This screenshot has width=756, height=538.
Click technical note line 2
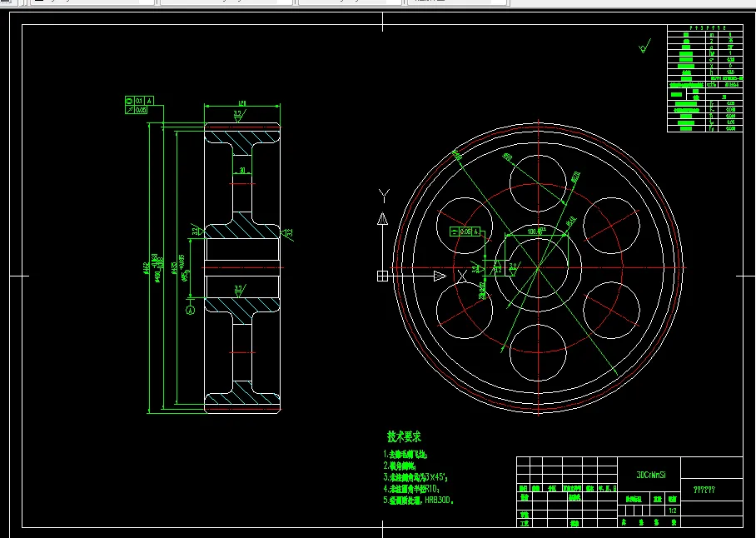[x=400, y=466]
